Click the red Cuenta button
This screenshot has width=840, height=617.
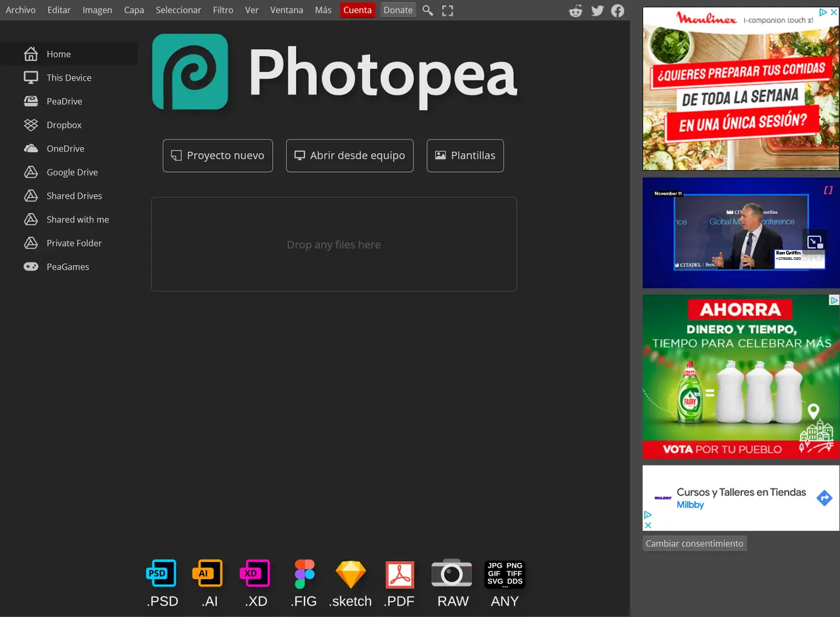358,10
